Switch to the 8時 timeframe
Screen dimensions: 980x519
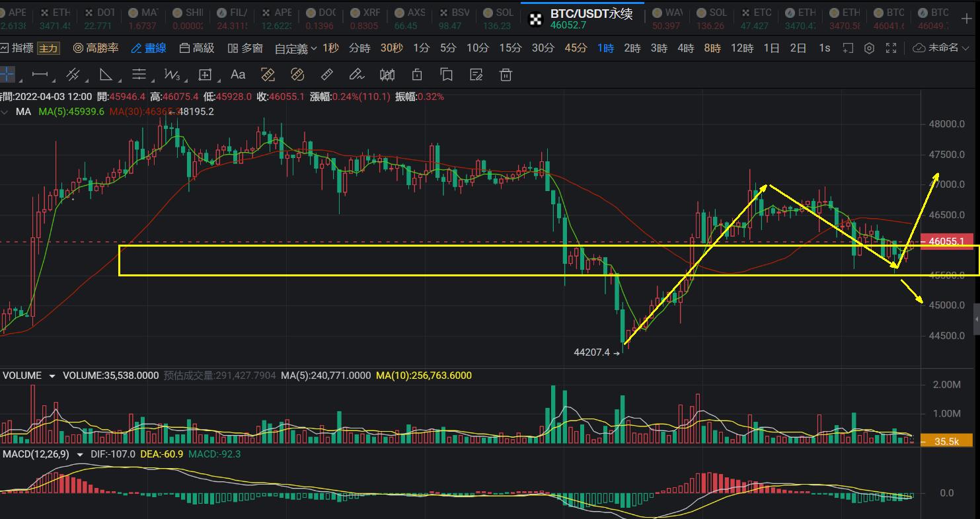point(712,48)
